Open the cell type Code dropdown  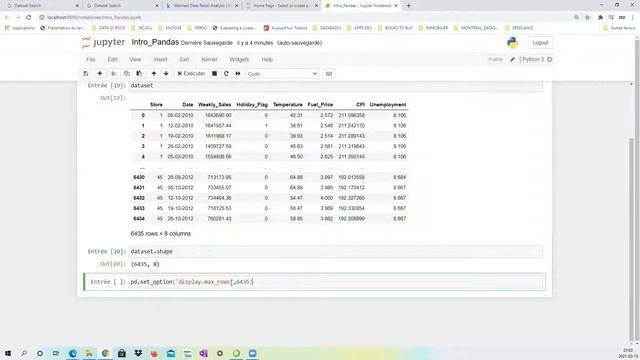coord(282,74)
